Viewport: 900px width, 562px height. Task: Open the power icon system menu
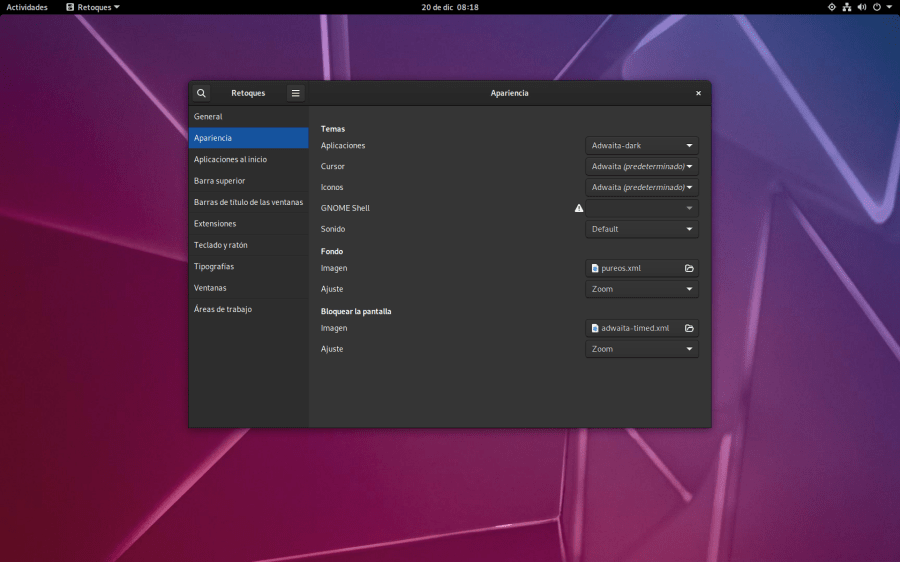876,7
